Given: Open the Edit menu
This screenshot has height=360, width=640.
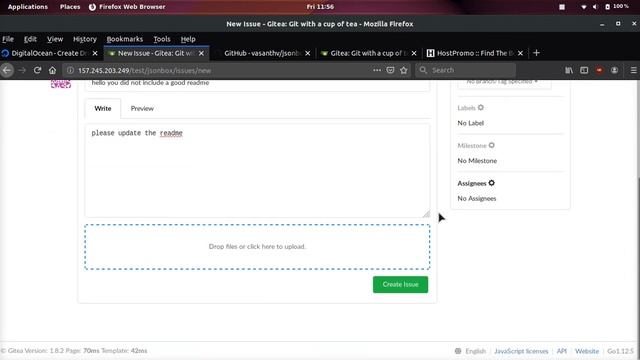Looking at the screenshot, I should 30,39.
